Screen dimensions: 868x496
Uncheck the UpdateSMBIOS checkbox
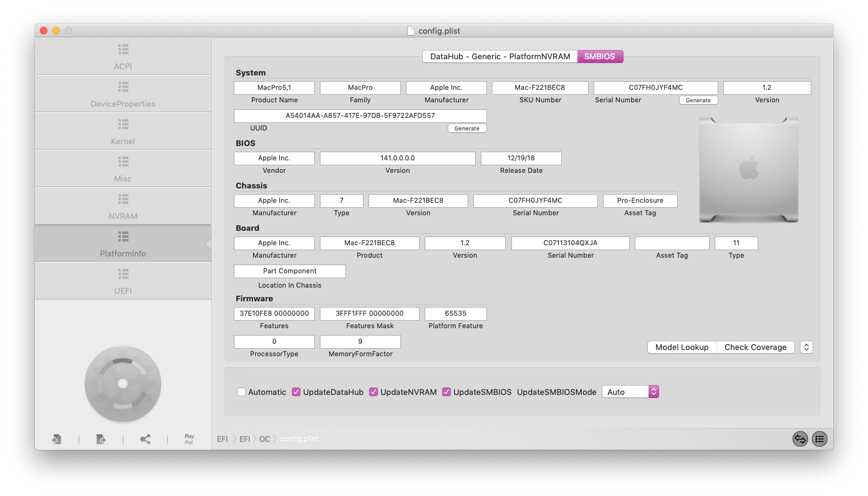446,392
